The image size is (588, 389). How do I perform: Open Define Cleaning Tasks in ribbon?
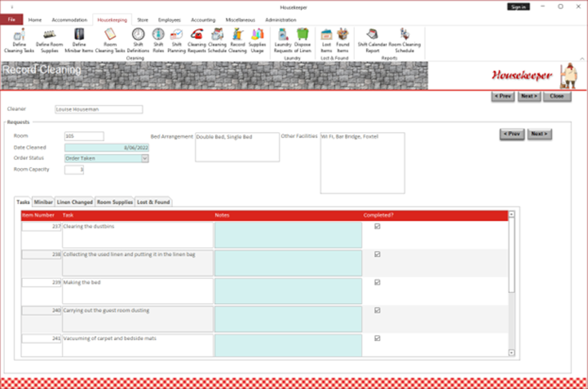pyautogui.click(x=19, y=41)
